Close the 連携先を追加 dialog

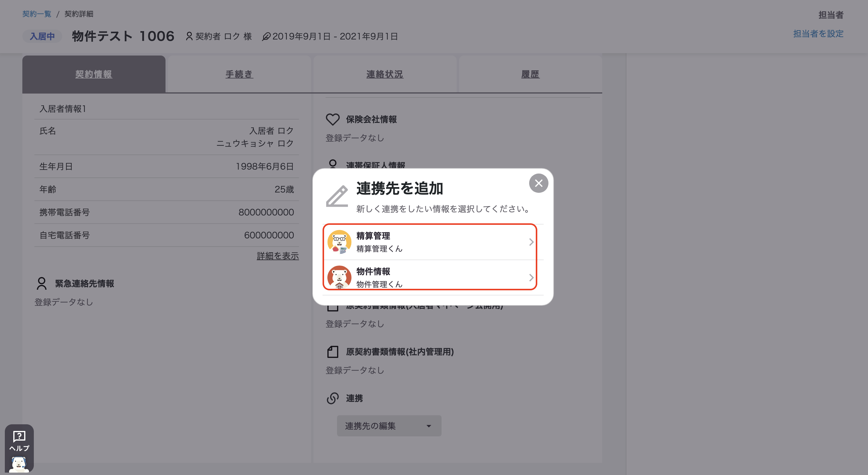(x=538, y=183)
